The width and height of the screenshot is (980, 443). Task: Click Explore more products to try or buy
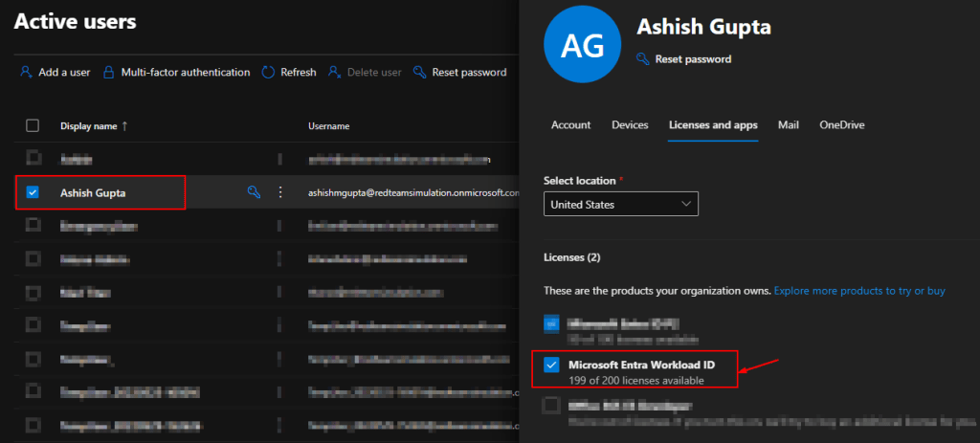(859, 290)
